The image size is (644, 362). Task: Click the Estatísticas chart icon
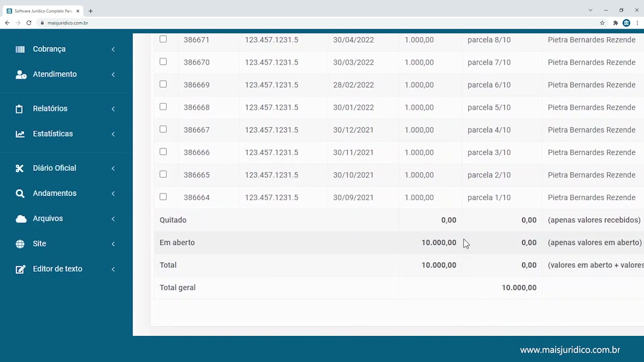(x=20, y=134)
